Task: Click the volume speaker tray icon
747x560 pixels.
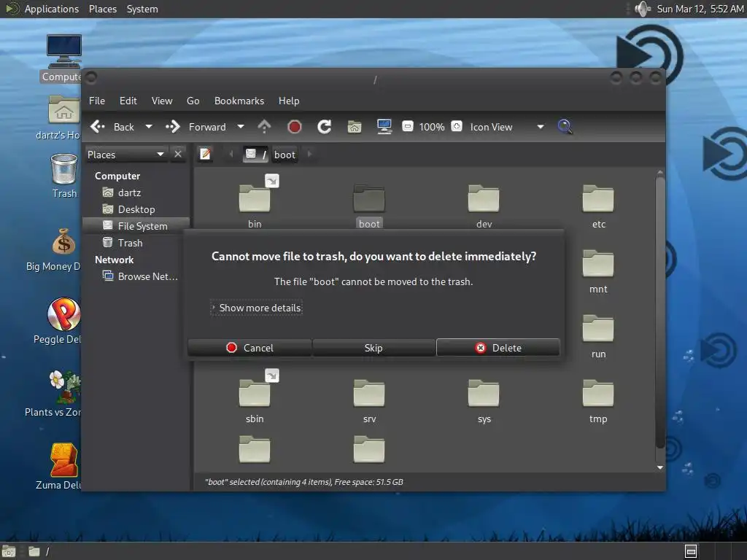Action: click(643, 9)
